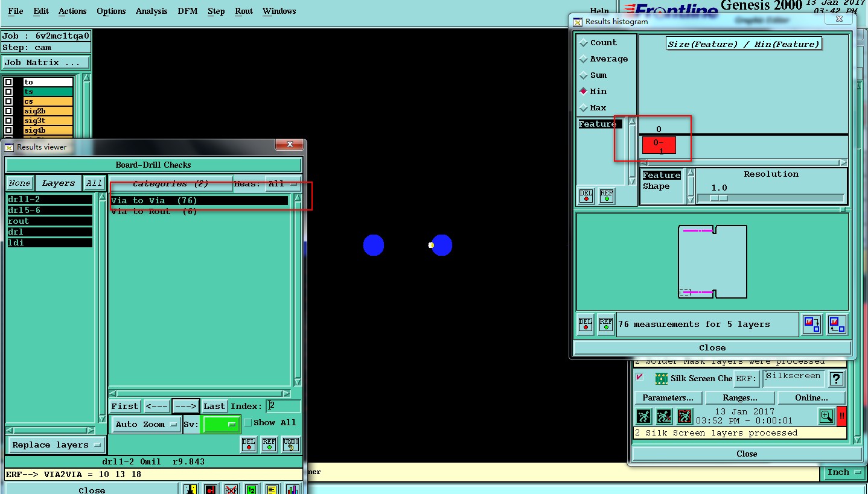This screenshot has width=868, height=494.
Task: Click histogram-from-layer icon with left arrow
Action: click(x=837, y=325)
